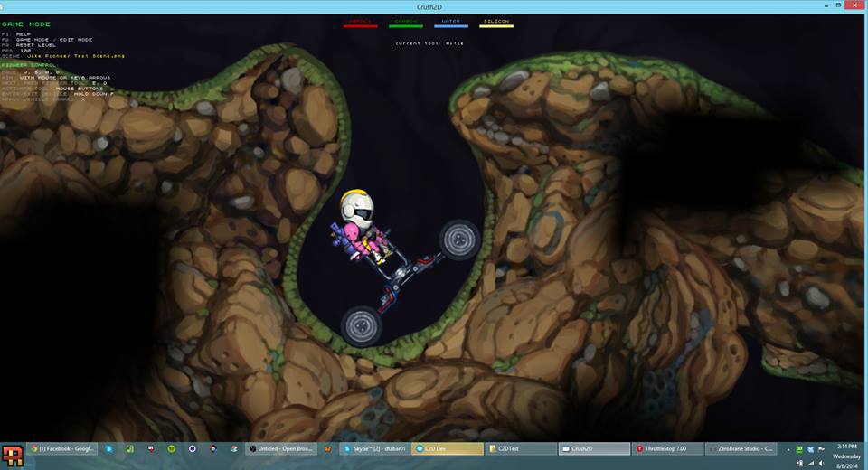Open the C2DTest folder taskbar button
This screenshot has width=868, height=470.
[521, 448]
